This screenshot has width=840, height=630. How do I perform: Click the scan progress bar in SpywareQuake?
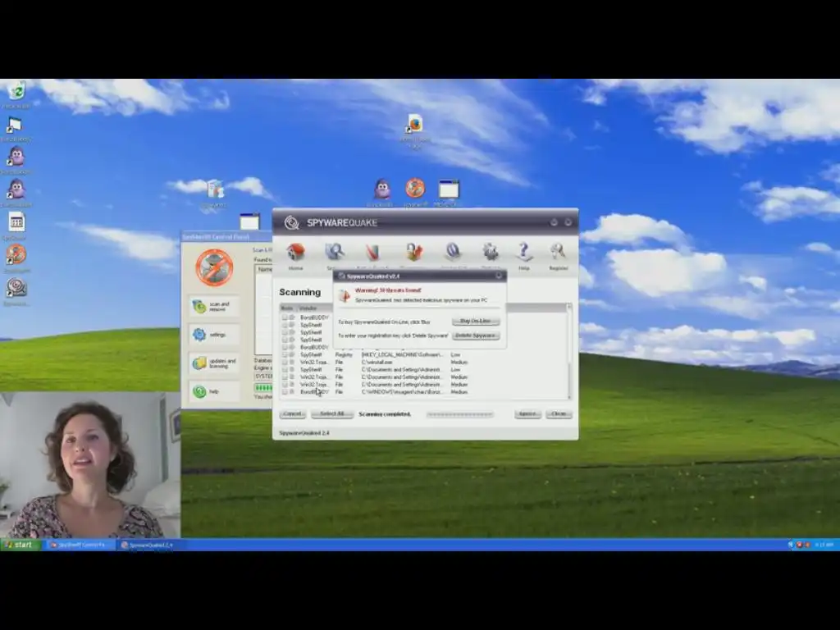[x=459, y=414]
